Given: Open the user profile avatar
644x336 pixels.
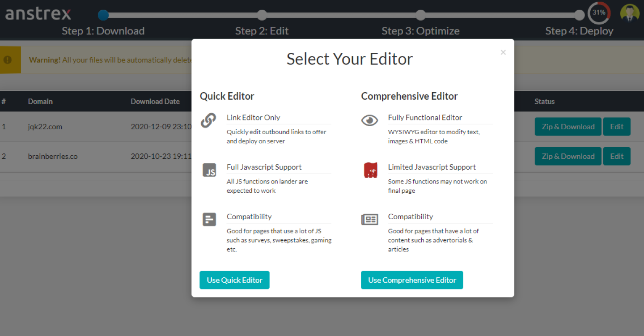Looking at the screenshot, I should click(x=630, y=13).
